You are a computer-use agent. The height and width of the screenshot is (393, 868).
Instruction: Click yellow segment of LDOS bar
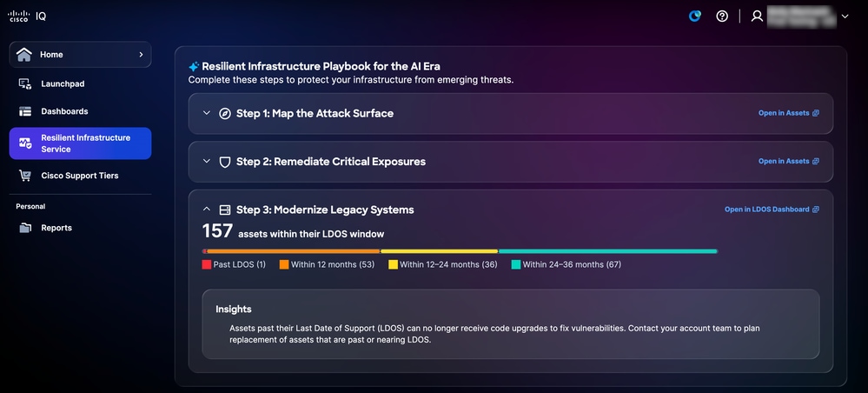tap(440, 251)
